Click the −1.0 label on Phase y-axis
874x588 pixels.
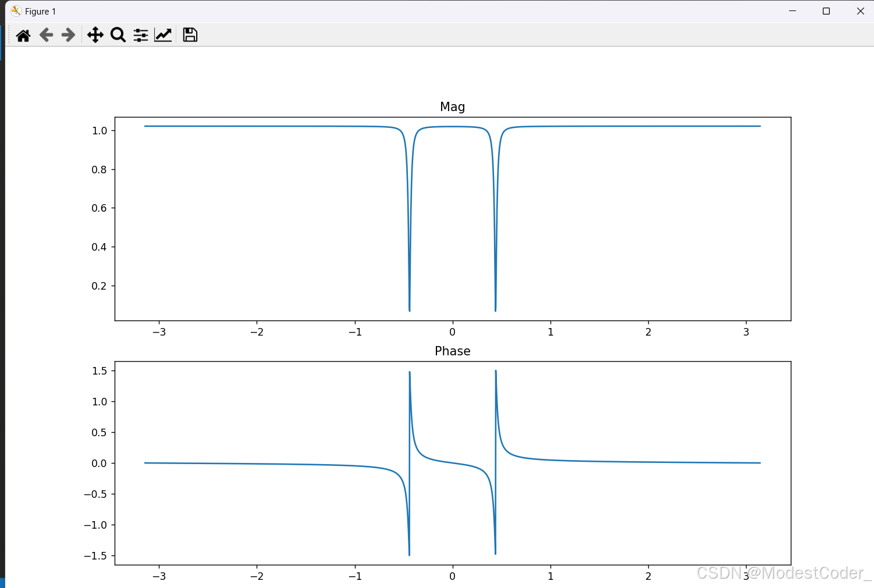coord(95,525)
